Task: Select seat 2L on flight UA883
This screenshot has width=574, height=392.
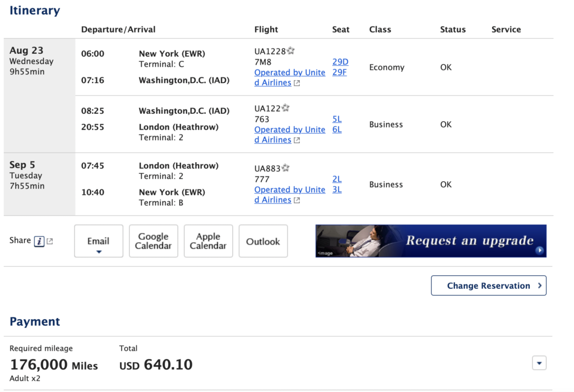Action: (336, 179)
